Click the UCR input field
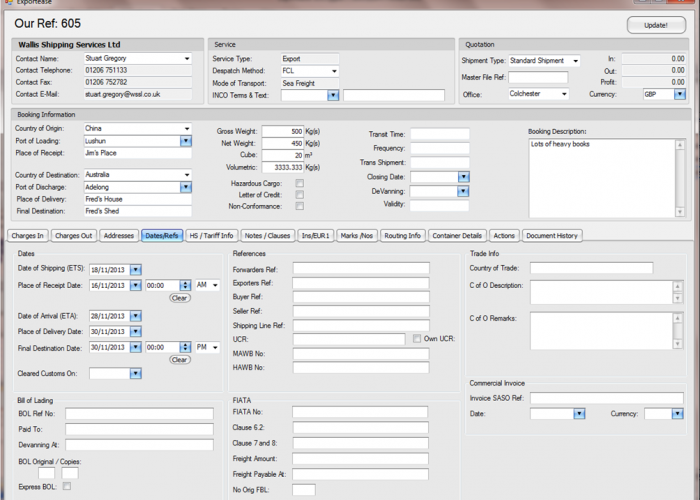Screen dimensions: 700x500 point(349,339)
